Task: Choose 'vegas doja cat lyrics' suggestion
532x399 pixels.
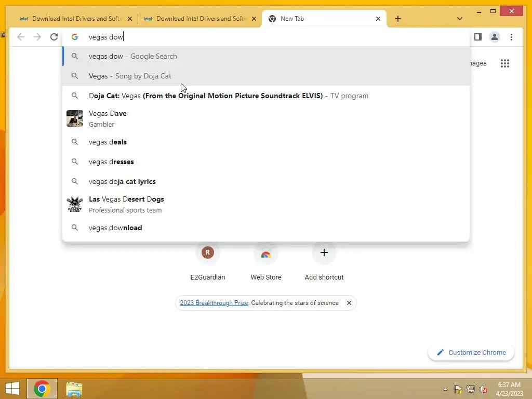Action: (x=267, y=181)
